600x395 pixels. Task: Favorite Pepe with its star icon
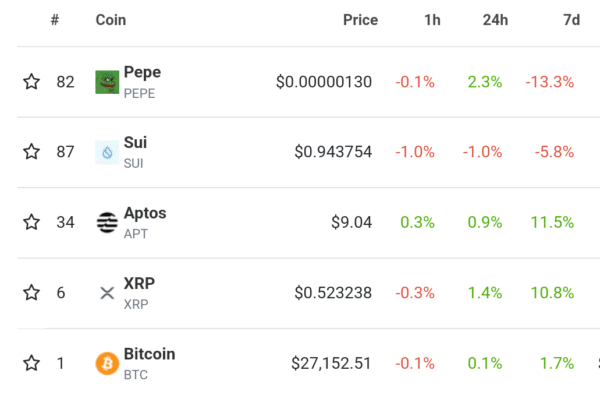point(31,82)
